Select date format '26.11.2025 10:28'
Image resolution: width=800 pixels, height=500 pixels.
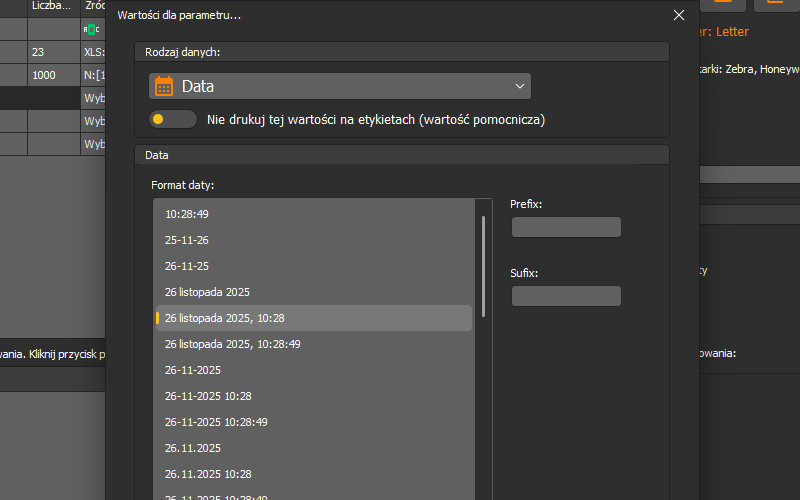[x=314, y=474]
